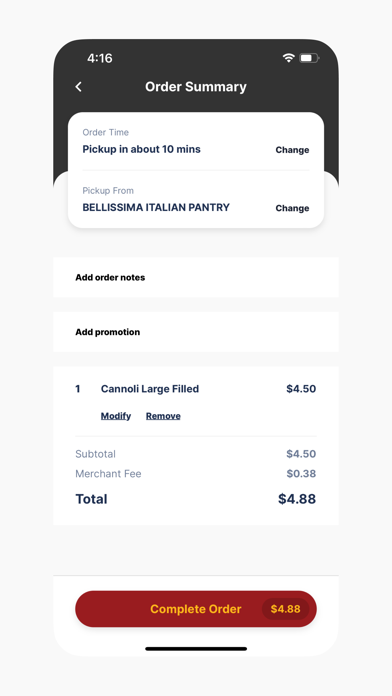
Task: Remove the Cannoli Large Filled item
Action: 163,416
